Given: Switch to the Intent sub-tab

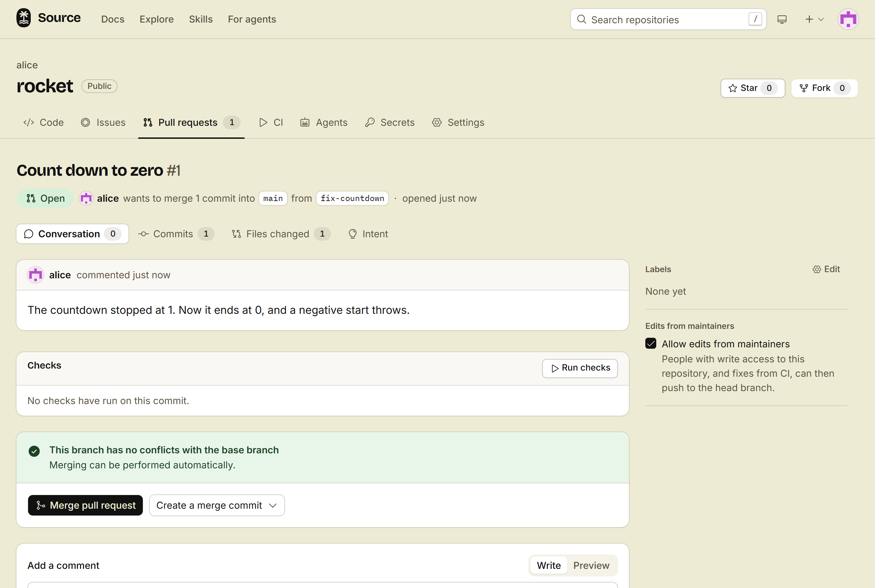Looking at the screenshot, I should click(x=368, y=233).
